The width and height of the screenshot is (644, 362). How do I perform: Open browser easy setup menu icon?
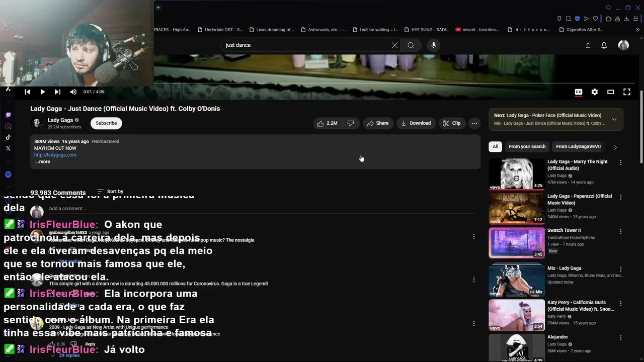(x=637, y=19)
